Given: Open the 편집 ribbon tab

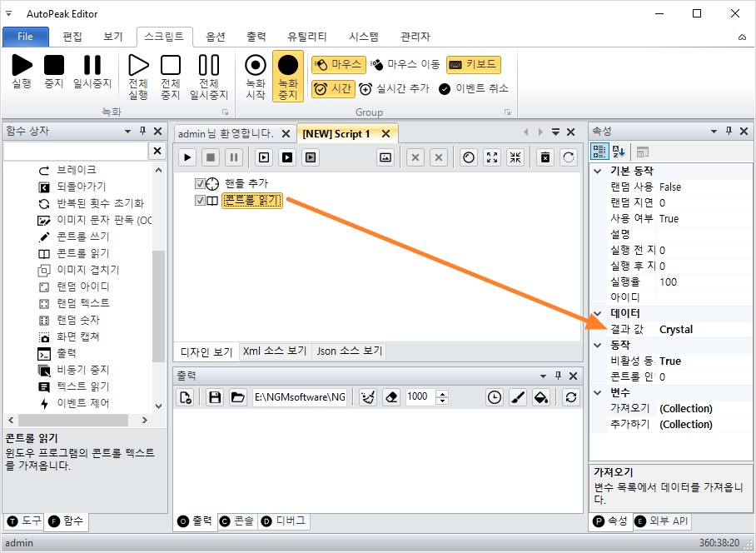Looking at the screenshot, I should [x=72, y=37].
